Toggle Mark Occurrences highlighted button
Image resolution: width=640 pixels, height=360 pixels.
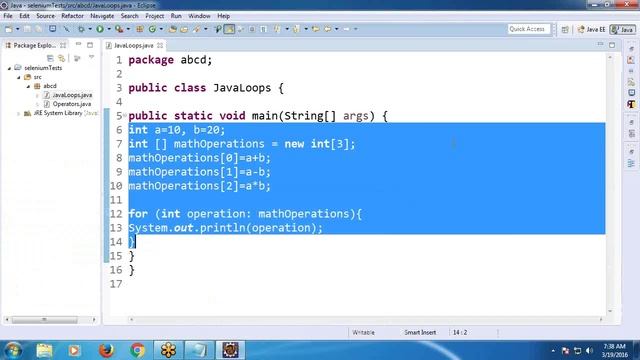pos(229,29)
